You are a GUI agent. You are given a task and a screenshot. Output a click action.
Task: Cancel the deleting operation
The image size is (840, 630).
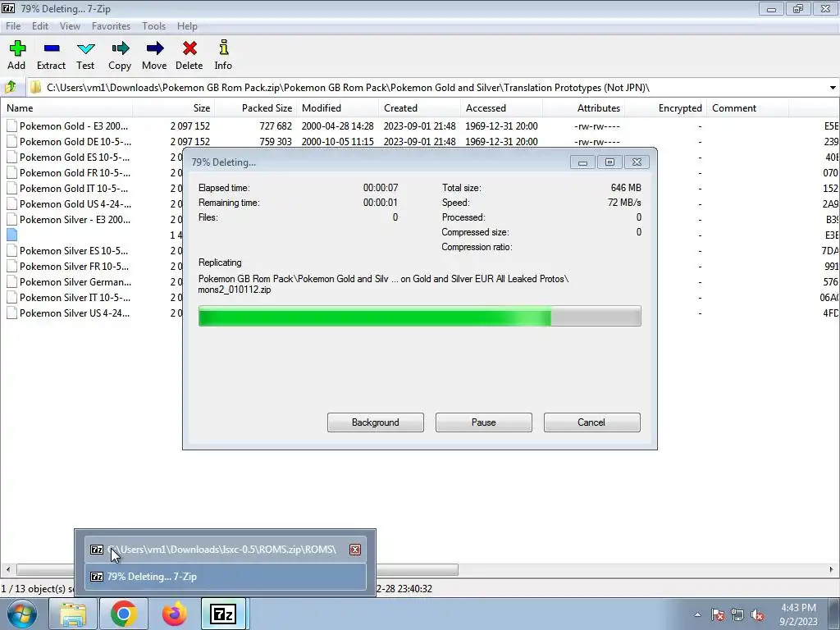coord(592,422)
